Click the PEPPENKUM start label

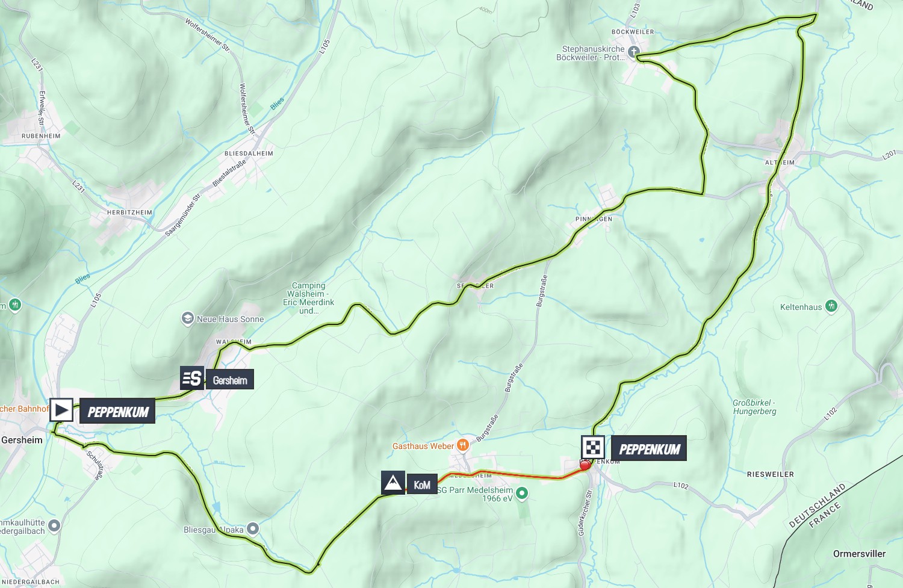(x=118, y=412)
